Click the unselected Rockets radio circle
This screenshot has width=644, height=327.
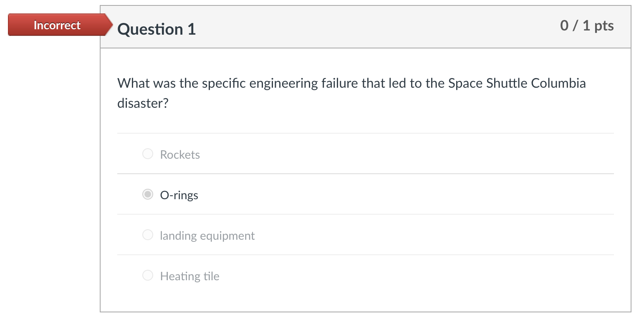coord(148,154)
